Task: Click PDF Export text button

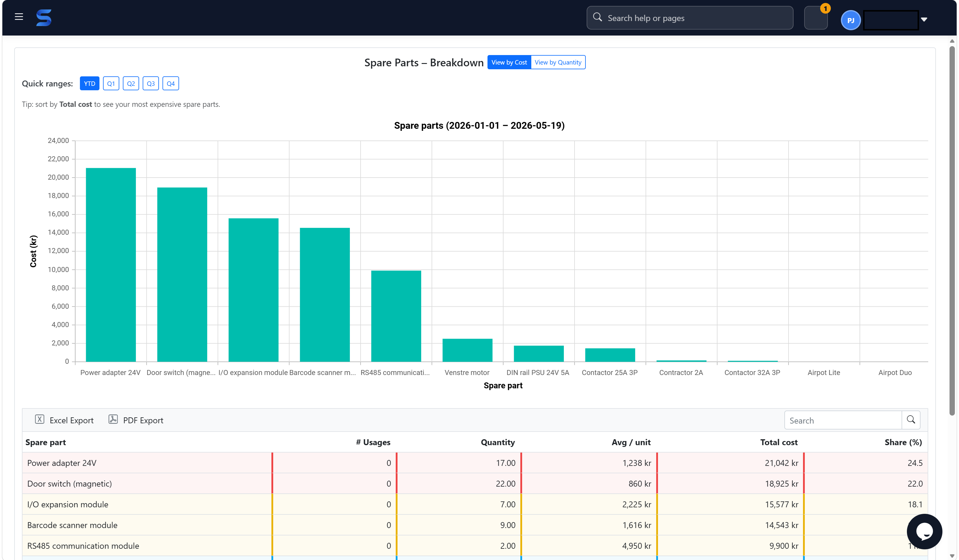Action: [x=143, y=420]
